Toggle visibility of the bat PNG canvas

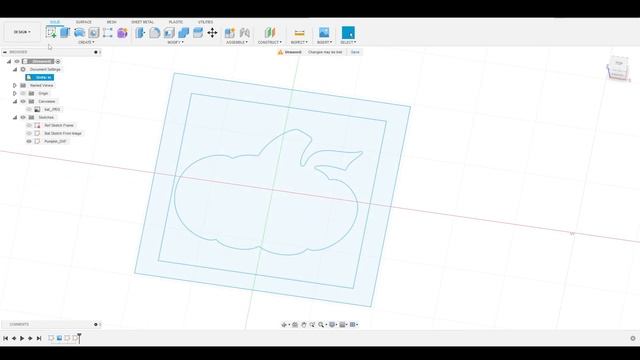[29, 109]
